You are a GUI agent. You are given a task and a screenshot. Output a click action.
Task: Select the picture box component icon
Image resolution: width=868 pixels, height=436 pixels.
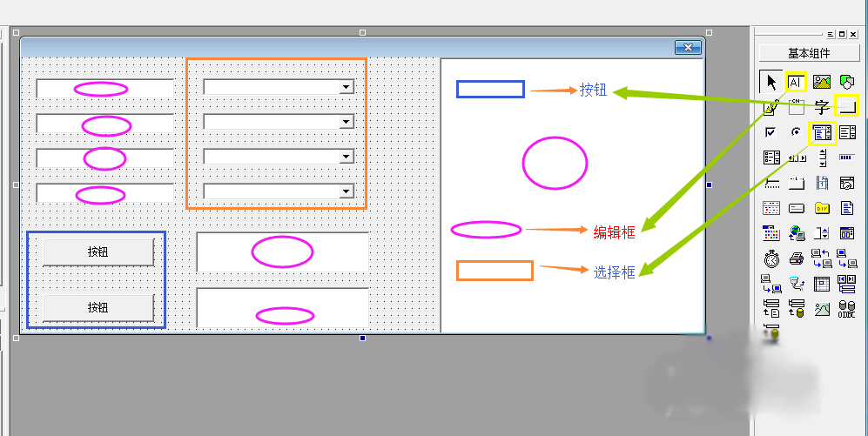822,83
